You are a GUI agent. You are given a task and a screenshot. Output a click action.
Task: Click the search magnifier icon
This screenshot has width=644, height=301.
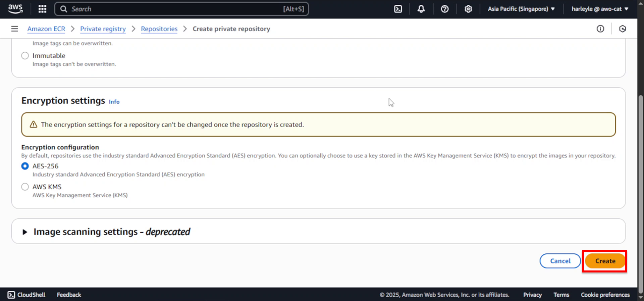coord(64,9)
